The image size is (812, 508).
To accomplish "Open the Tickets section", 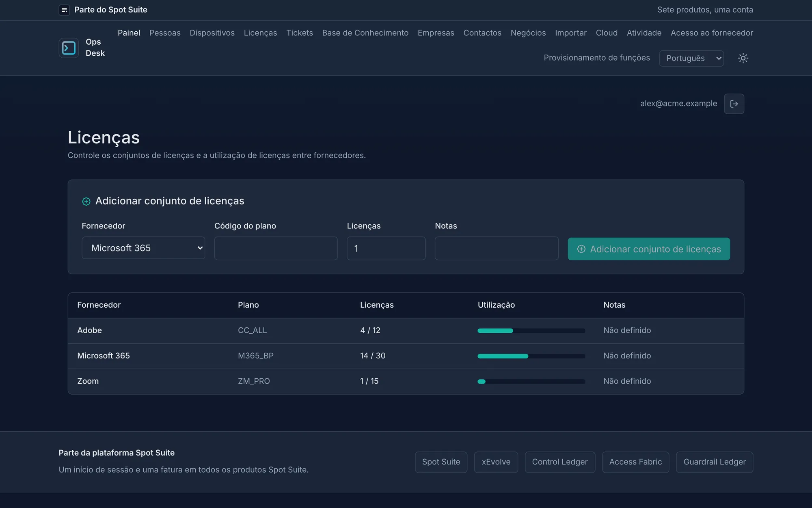I will 300,33.
